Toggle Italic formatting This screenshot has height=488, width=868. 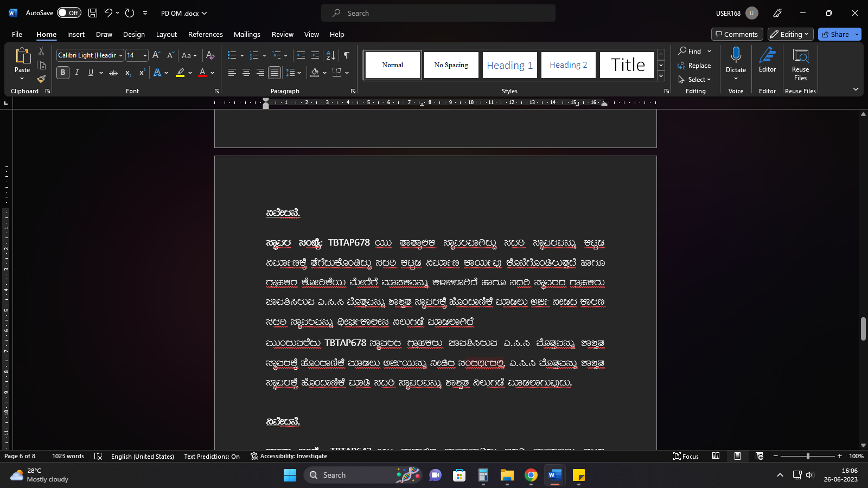coord(77,73)
